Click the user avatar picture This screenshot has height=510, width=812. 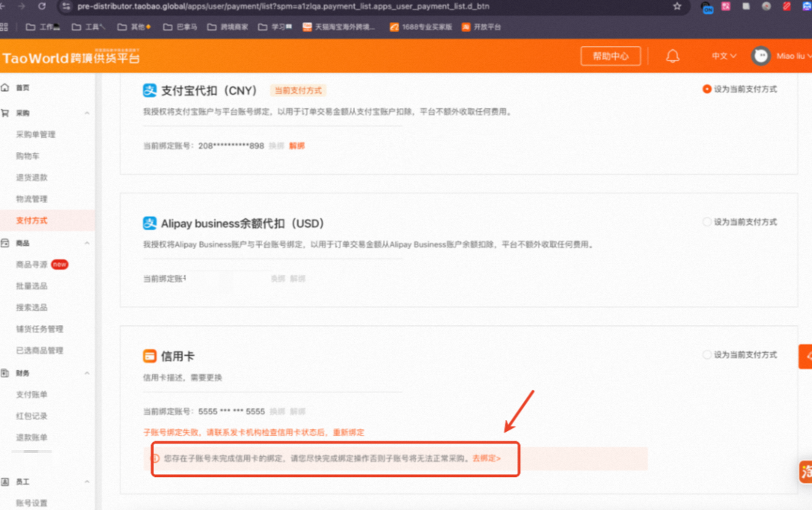[x=761, y=56]
